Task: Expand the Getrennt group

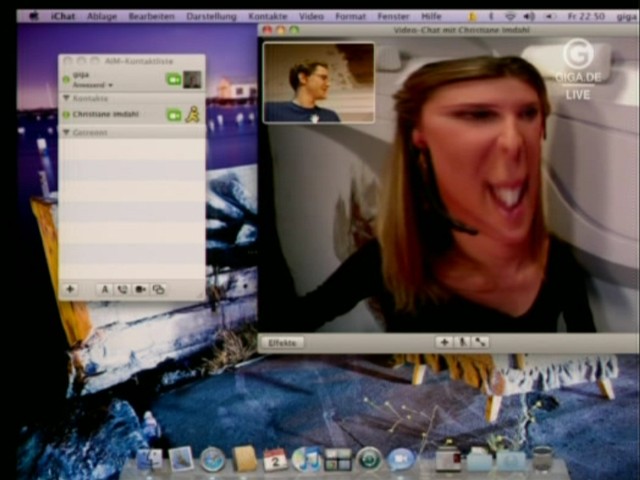Action: 67,132
